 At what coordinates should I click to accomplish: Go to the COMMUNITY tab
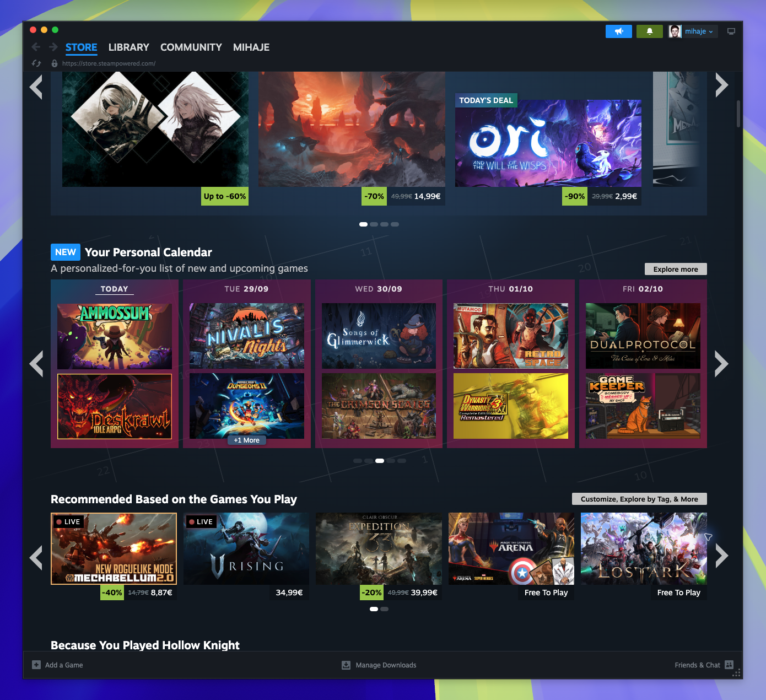click(191, 47)
